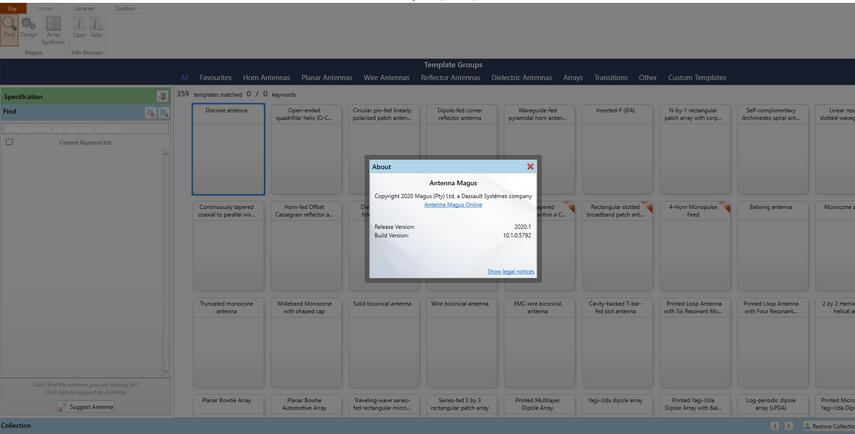Click the collection next arrow icon
Viewport: 855px width, 434px height.
[788, 426]
